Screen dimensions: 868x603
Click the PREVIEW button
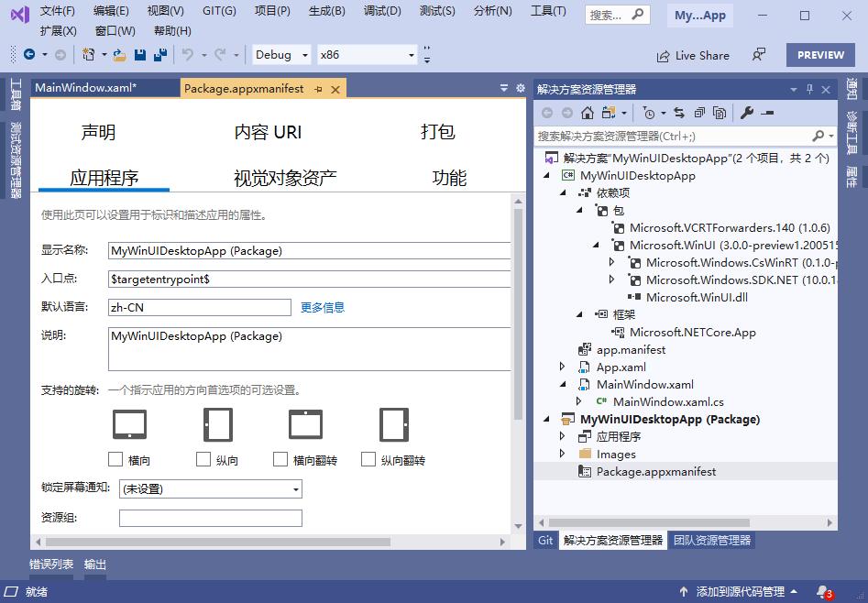[x=820, y=55]
